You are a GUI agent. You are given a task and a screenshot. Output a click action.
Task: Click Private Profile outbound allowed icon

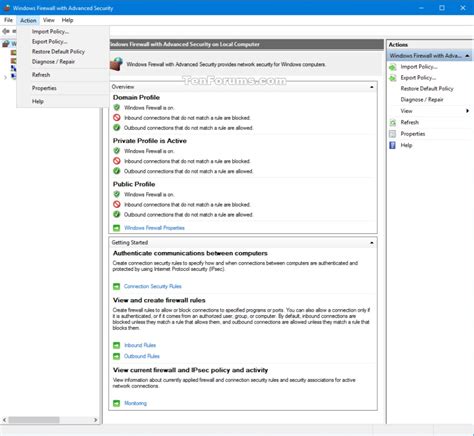pyautogui.click(x=116, y=171)
